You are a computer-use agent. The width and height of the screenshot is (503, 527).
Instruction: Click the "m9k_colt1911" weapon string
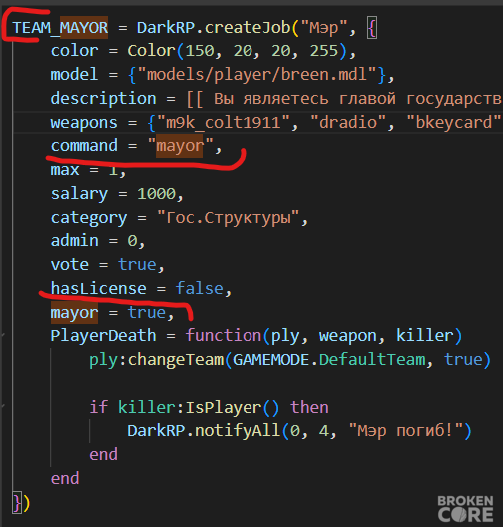coord(223,123)
